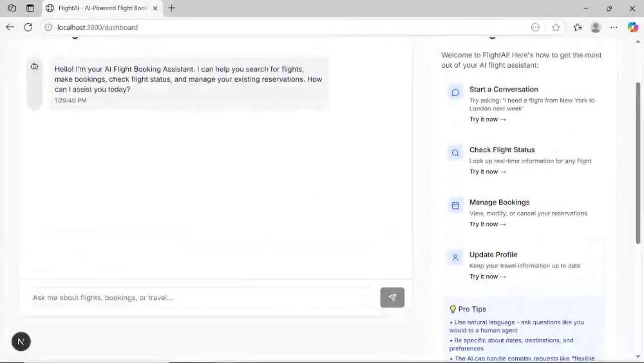The image size is (644, 363).
Task: Click 'Keep your travel information up to date' text
Action: 525,266
